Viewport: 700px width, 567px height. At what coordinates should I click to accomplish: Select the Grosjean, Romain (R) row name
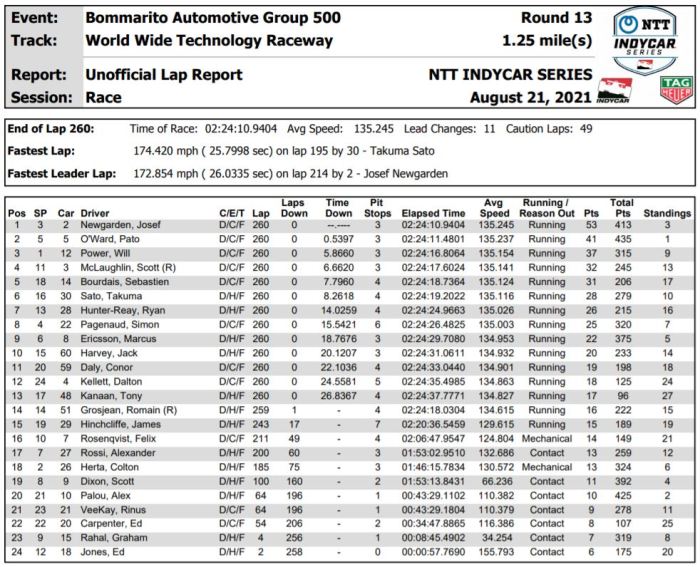point(128,410)
